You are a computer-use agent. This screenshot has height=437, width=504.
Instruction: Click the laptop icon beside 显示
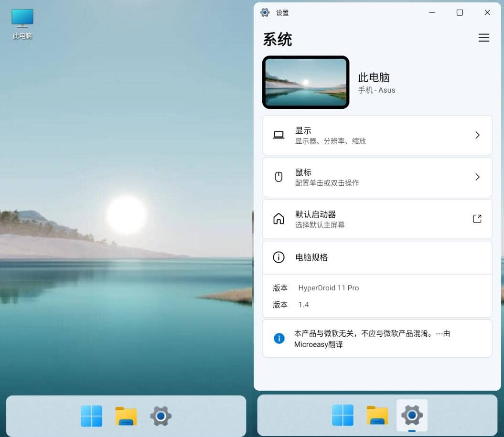pos(279,135)
